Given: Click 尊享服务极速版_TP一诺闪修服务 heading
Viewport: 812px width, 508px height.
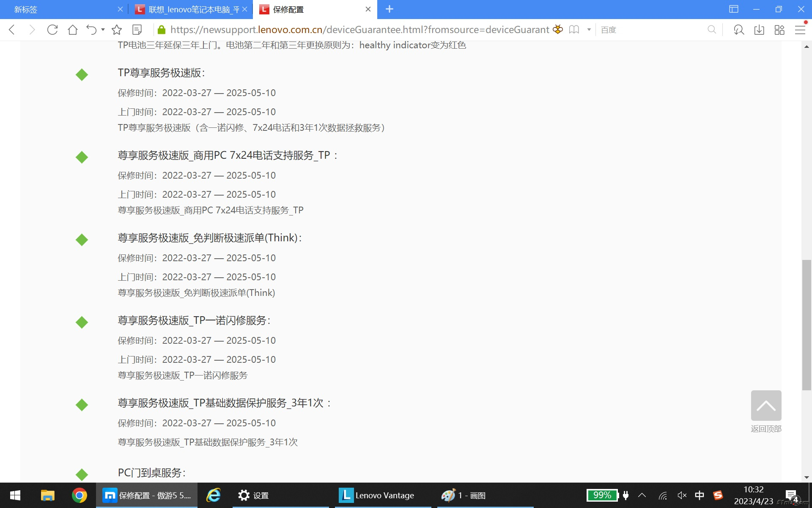Looking at the screenshot, I should coord(194,320).
